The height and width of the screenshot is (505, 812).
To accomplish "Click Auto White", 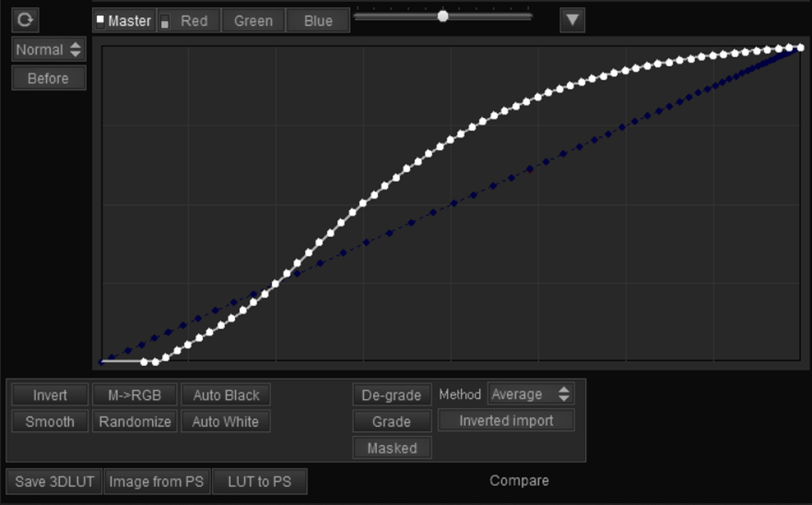I will point(226,422).
